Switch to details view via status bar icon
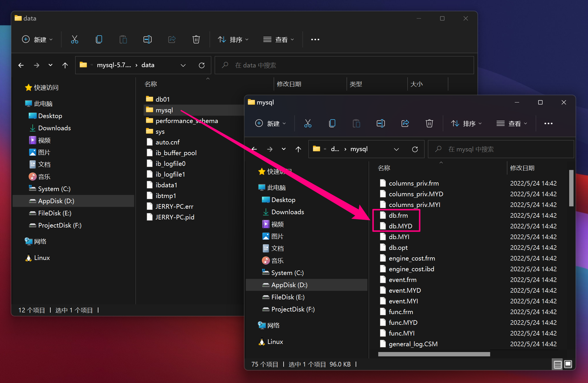 [557, 364]
